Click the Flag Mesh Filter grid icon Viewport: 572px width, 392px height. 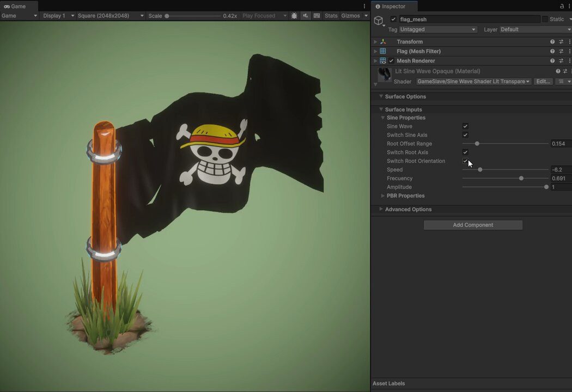click(383, 51)
